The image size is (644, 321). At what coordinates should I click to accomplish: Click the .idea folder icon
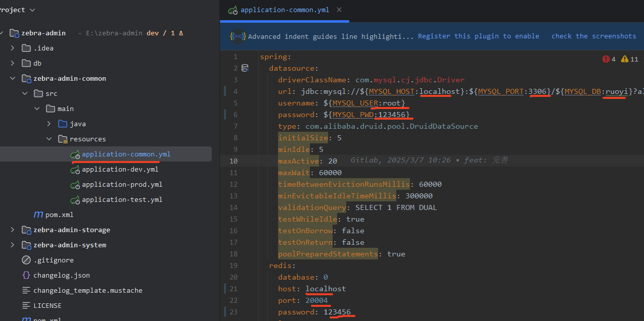point(26,48)
